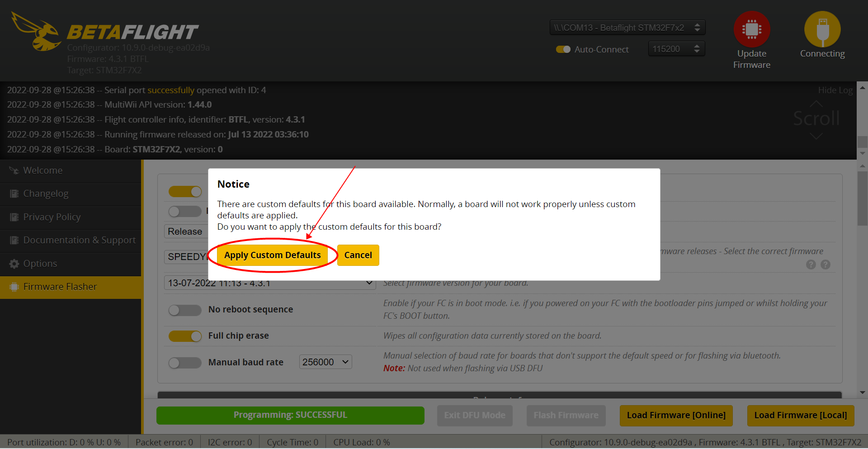Click the CPU Load: 0 % status
The image size is (868, 449).
coord(362,442)
